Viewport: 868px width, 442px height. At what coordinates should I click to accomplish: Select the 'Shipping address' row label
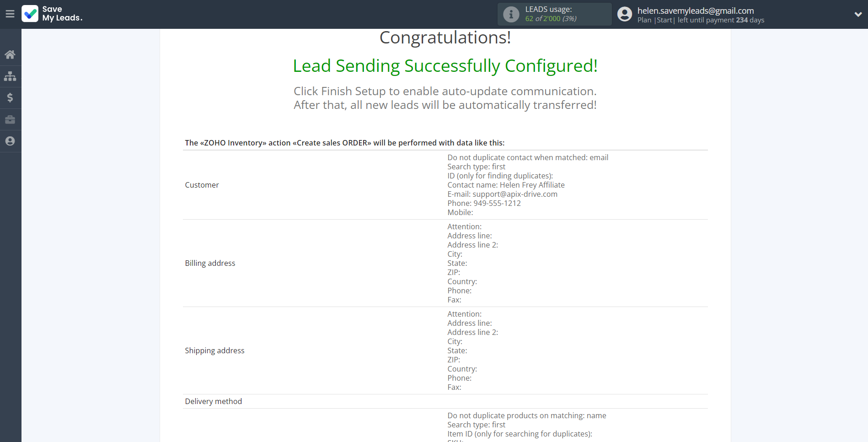[214, 350]
